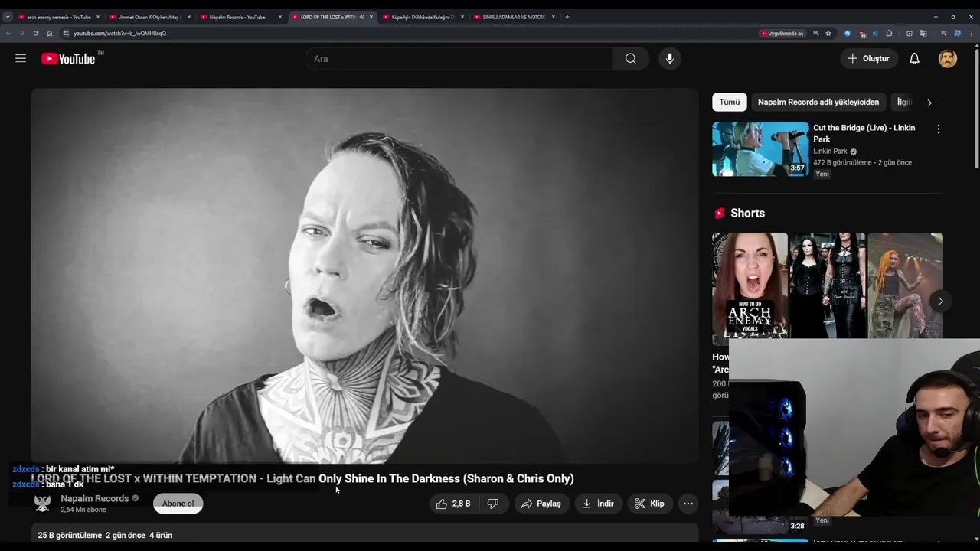Click the video title text
Image resolution: width=980 pixels, height=551 pixels.
pos(302,478)
